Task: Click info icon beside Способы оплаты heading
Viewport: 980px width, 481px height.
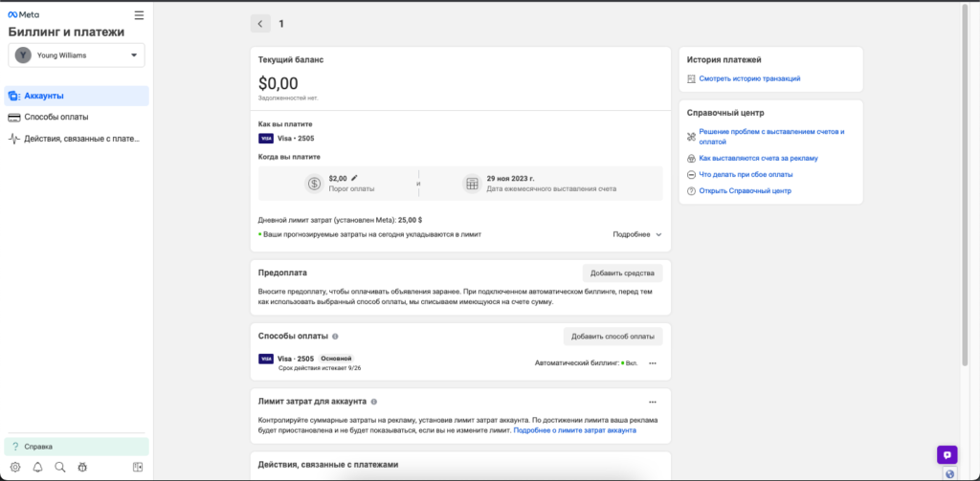Action: tap(335, 336)
